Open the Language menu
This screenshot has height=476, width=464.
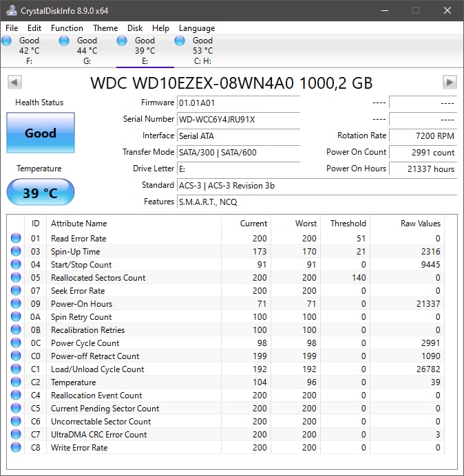[x=197, y=28]
